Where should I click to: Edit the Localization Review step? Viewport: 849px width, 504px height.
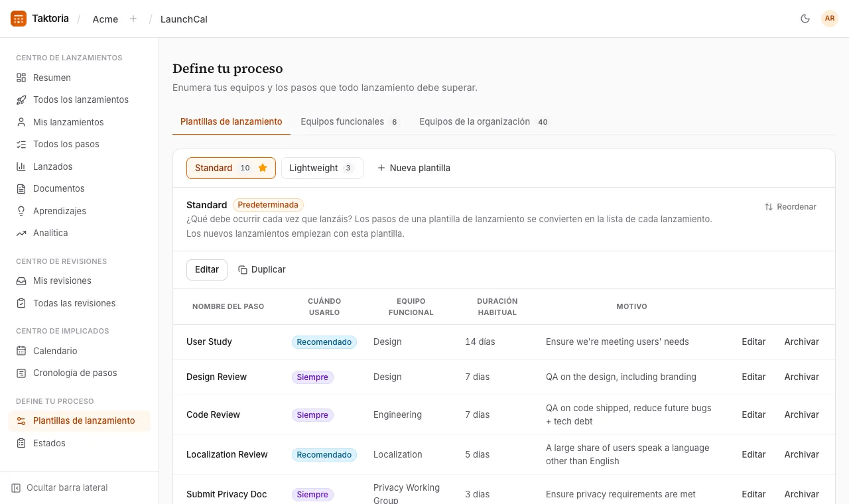click(x=753, y=454)
